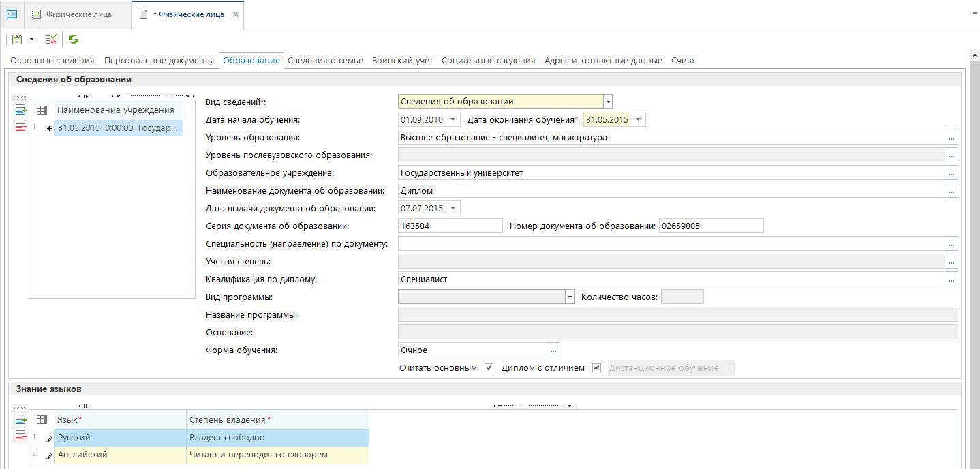980x469 pixels.
Task: Toggle the Диплом с отличием checkbox
Action: [596, 368]
